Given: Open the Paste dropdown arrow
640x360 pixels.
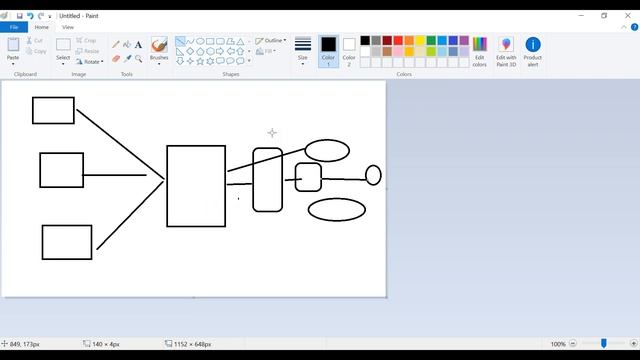Looking at the screenshot, I should tap(13, 64).
